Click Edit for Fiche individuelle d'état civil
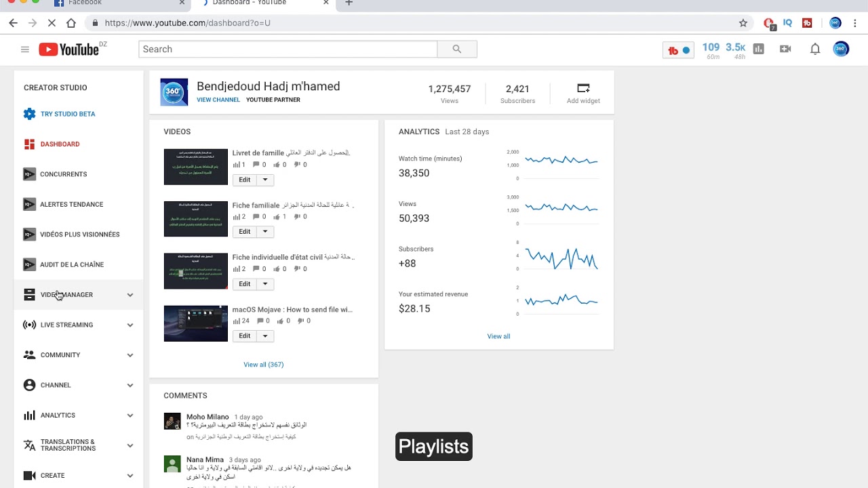Viewport: 868px width, 488px height. pos(245,284)
